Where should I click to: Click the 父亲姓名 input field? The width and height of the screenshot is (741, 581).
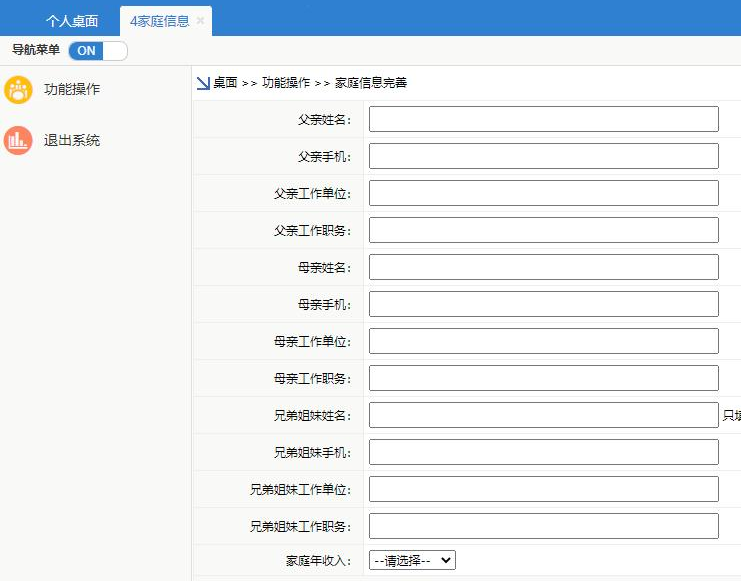click(x=543, y=119)
